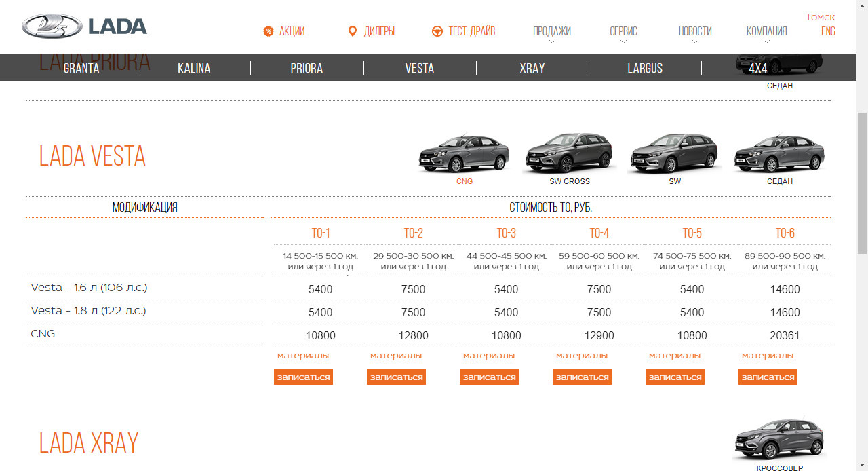
Task: Open материалы link under ТО-5
Action: point(675,356)
